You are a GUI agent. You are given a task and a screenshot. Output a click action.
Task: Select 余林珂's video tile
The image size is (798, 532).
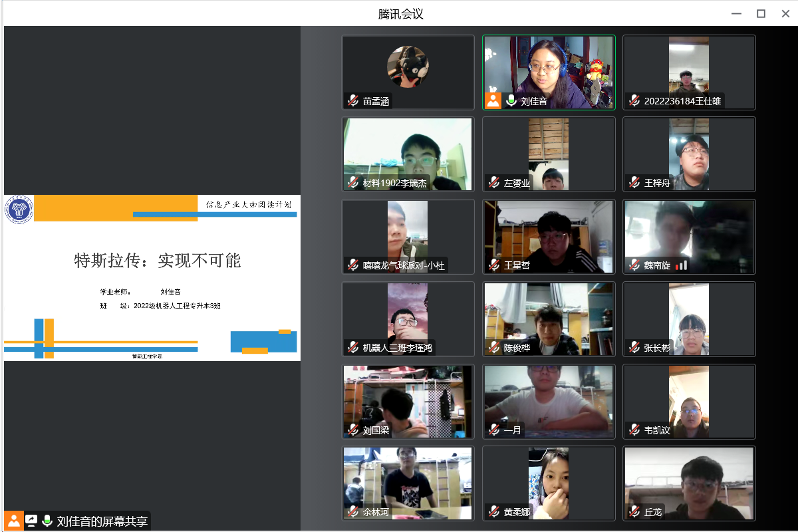tap(408, 482)
